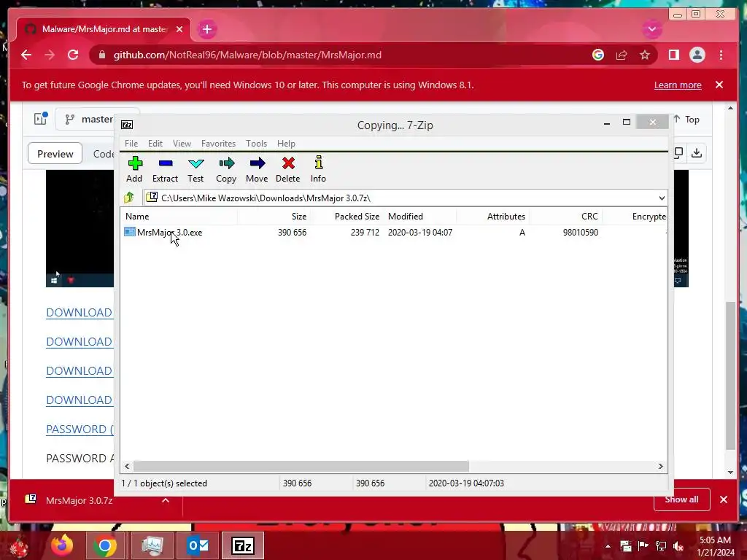Open a new Chrome tab
Image resolution: width=747 pixels, height=560 pixels.
coord(206,29)
